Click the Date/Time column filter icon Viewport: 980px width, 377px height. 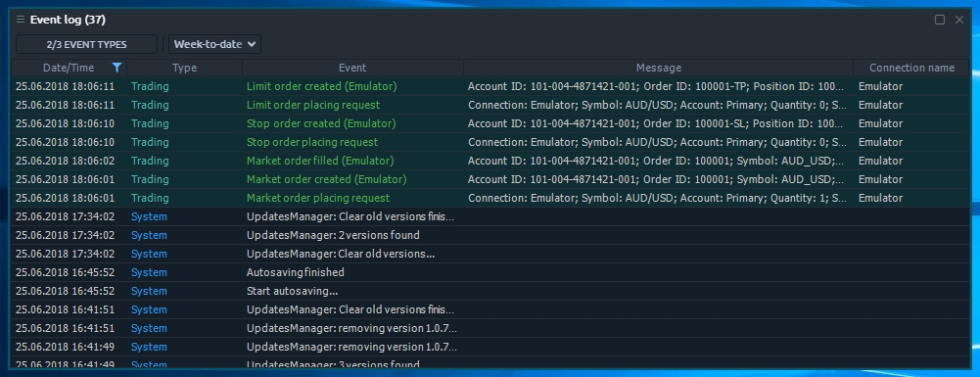pyautogui.click(x=117, y=68)
